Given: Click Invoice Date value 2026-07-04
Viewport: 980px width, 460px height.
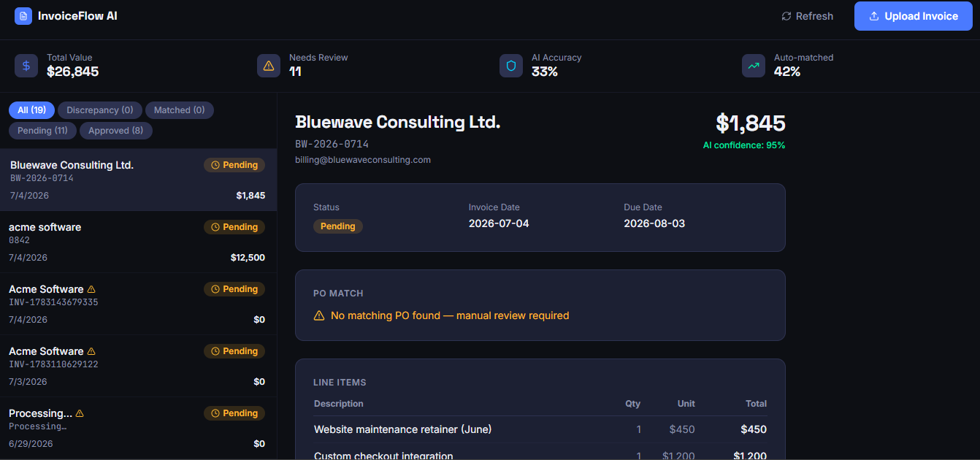Looking at the screenshot, I should pyautogui.click(x=499, y=223).
